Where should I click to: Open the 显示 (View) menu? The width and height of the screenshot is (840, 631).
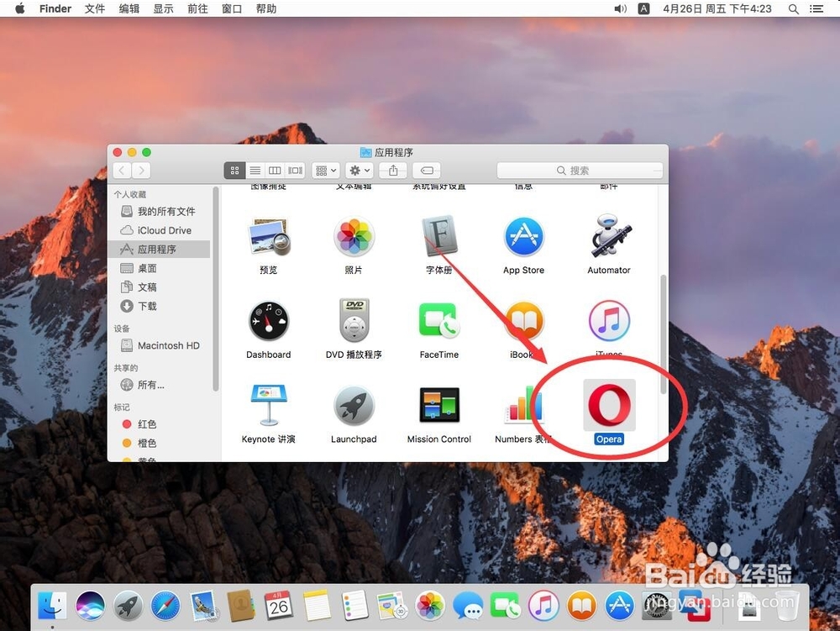[164, 8]
